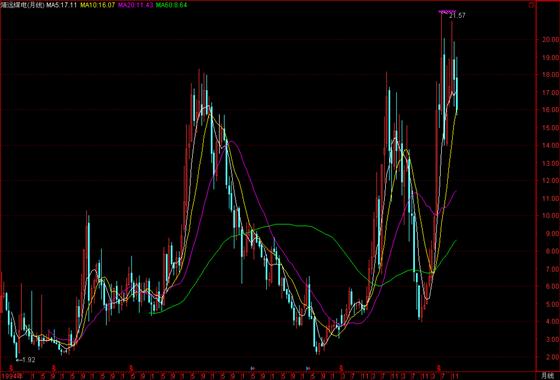Click the 10.00 price level on right axis
This screenshot has height=380, width=560.
[549, 216]
